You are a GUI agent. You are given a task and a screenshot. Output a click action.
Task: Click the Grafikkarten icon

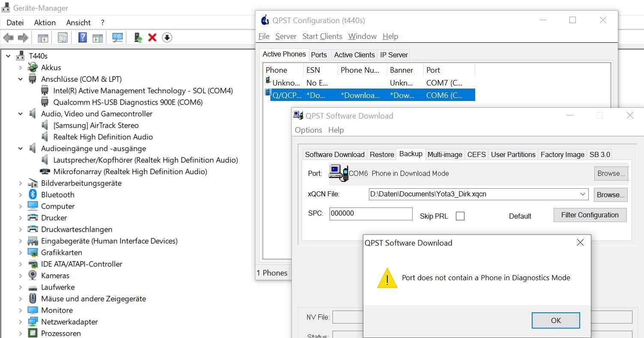coord(33,252)
